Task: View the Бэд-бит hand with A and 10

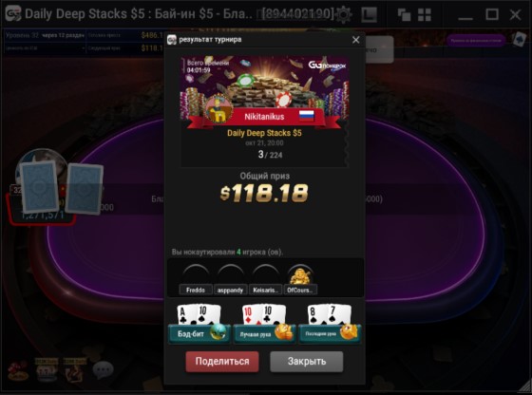Action: coord(199,324)
